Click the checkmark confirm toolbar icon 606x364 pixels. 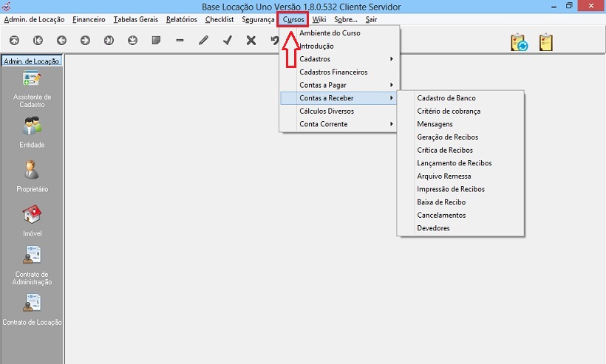click(227, 41)
